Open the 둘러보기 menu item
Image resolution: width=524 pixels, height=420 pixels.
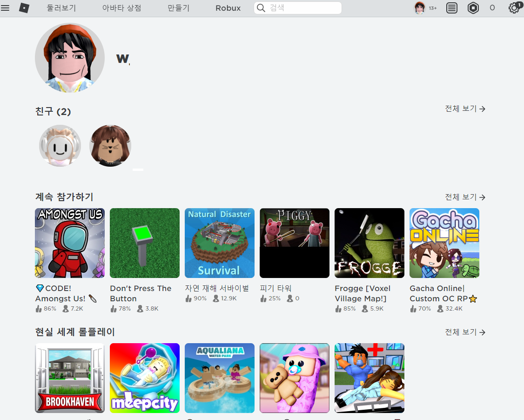coord(61,8)
